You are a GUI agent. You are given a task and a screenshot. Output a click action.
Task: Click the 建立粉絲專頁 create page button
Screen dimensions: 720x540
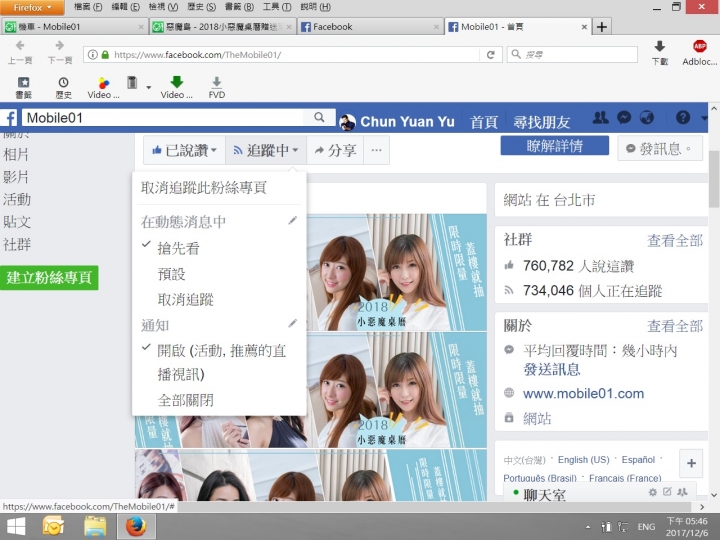[49, 277]
